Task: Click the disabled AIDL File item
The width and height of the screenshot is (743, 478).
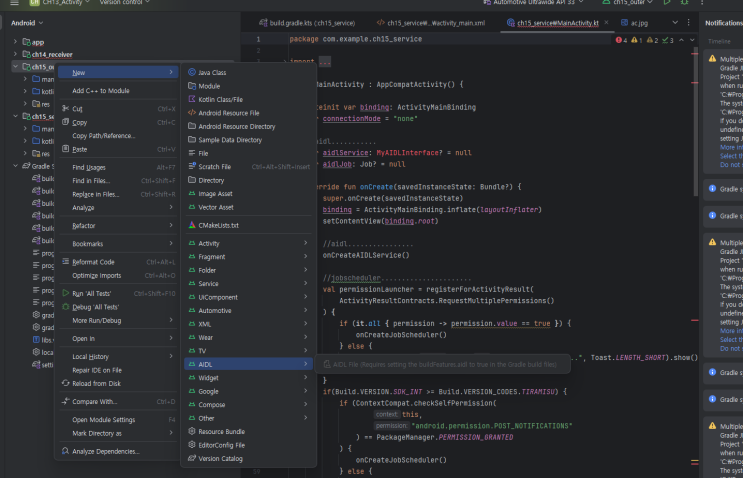Action: (x=440, y=365)
